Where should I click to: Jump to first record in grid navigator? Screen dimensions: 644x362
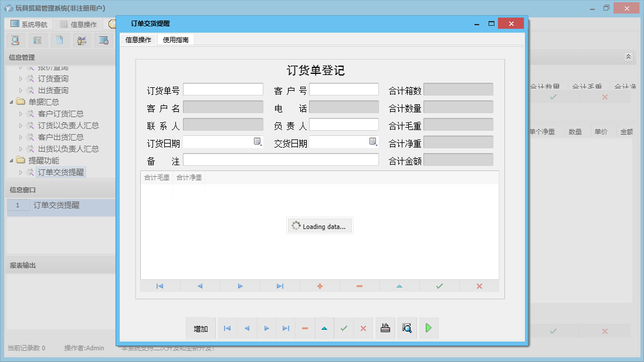pyautogui.click(x=160, y=286)
